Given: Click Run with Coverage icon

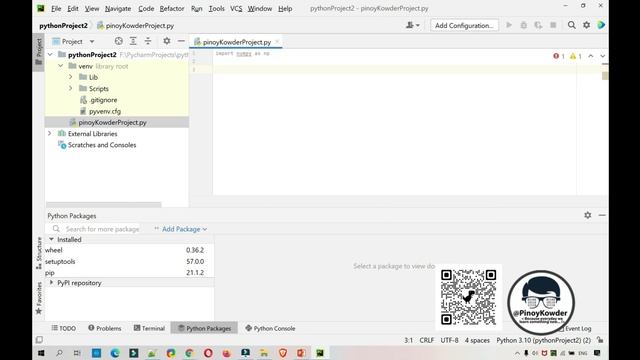Looking at the screenshot, I should [x=538, y=25].
